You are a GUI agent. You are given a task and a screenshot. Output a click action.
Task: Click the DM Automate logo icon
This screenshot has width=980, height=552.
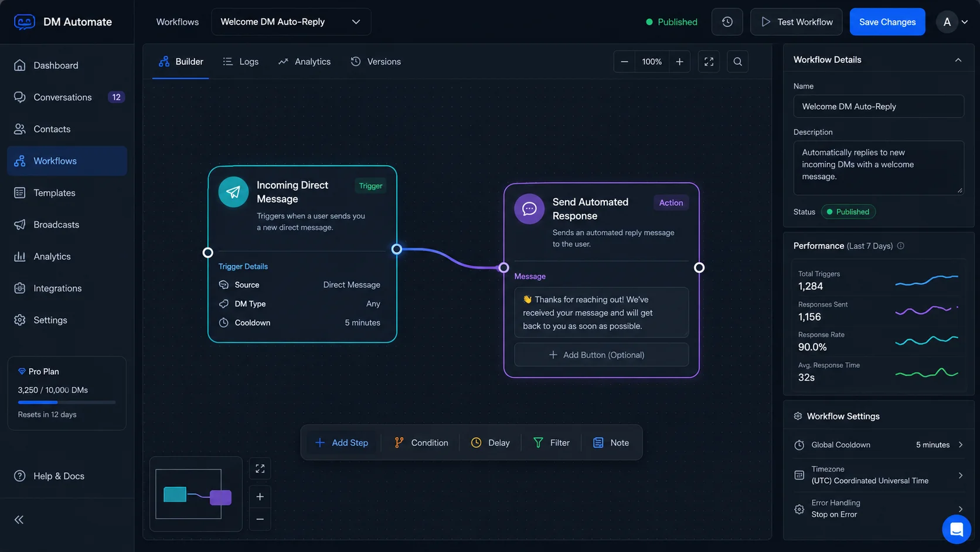pyautogui.click(x=24, y=22)
